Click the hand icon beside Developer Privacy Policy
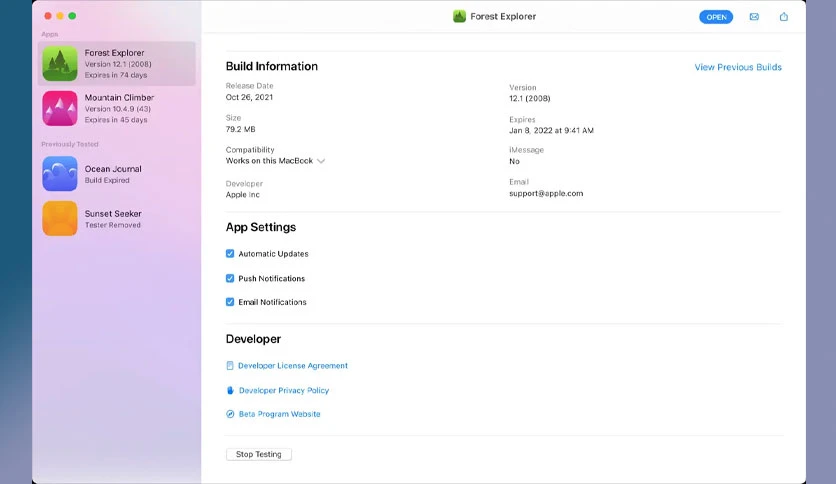The image size is (836, 484). click(x=230, y=390)
